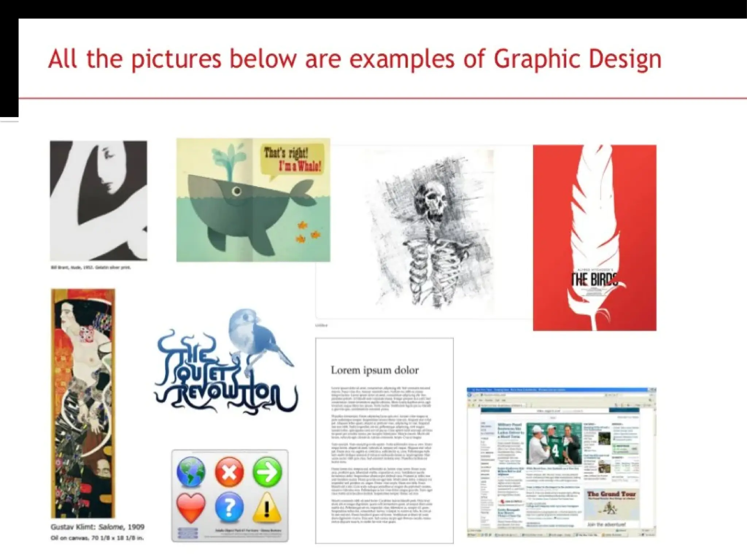This screenshot has height=560, width=747.
Task: Click the orange goldfish near the whale
Action: pos(302,226)
